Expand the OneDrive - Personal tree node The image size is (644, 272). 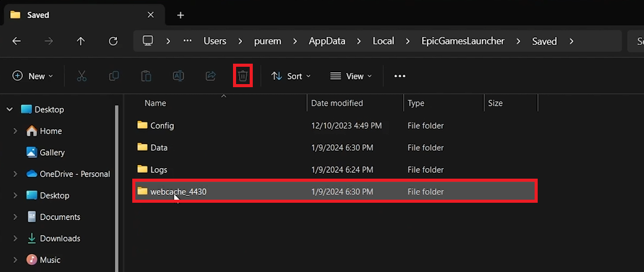[x=15, y=174]
